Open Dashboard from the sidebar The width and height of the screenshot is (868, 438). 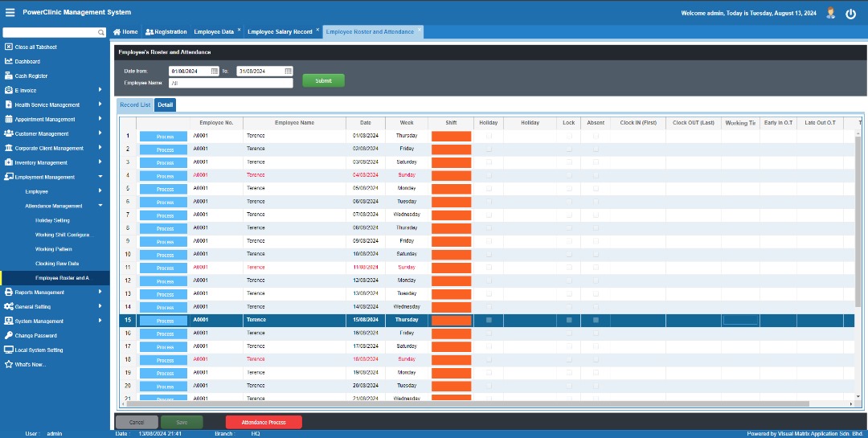point(27,61)
